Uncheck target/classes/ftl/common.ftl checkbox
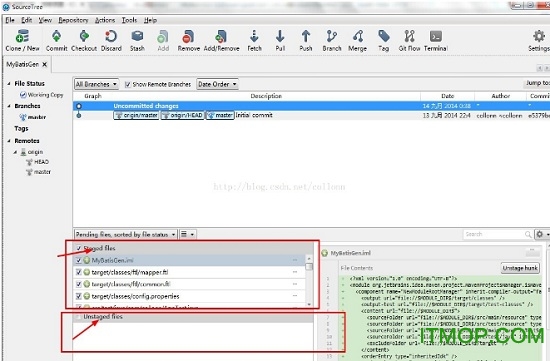 point(79,284)
